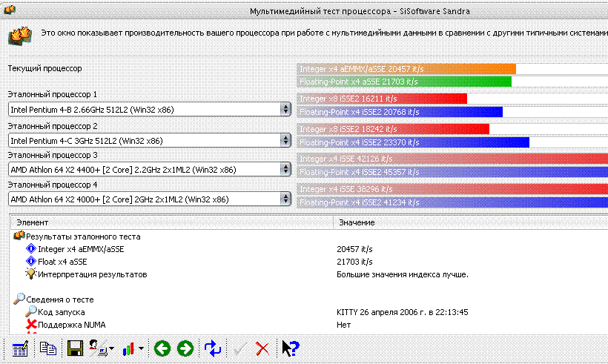Viewport: 608px width, 364px height.
Task: Click the Sandra flame icon in title bar
Action: coord(10,10)
